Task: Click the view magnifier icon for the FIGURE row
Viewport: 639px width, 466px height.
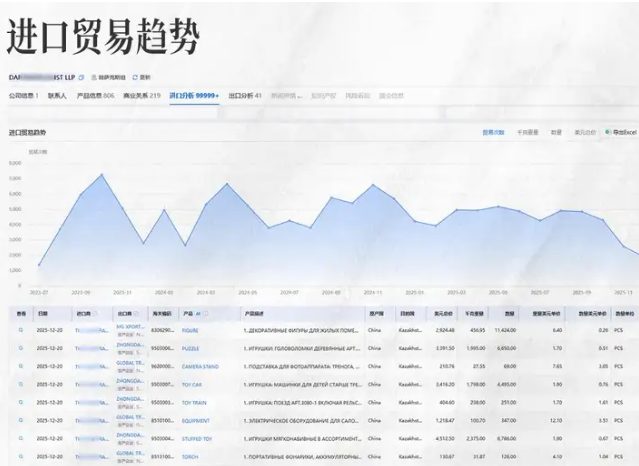Action: pyautogui.click(x=21, y=329)
